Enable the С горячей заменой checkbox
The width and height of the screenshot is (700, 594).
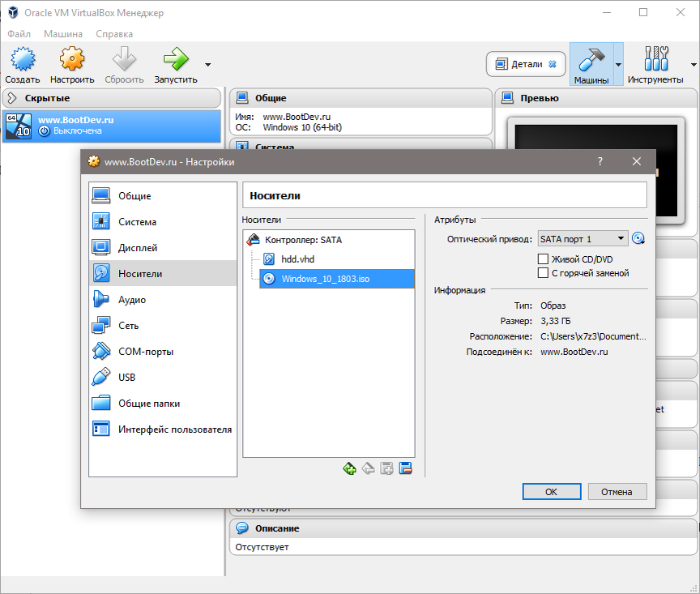[543, 273]
